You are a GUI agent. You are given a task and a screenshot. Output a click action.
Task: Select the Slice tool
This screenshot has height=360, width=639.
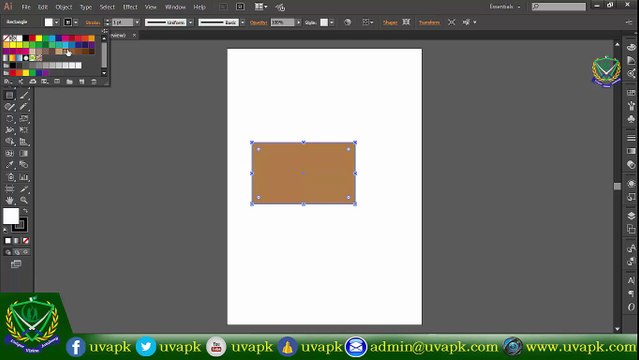click(x=24, y=189)
